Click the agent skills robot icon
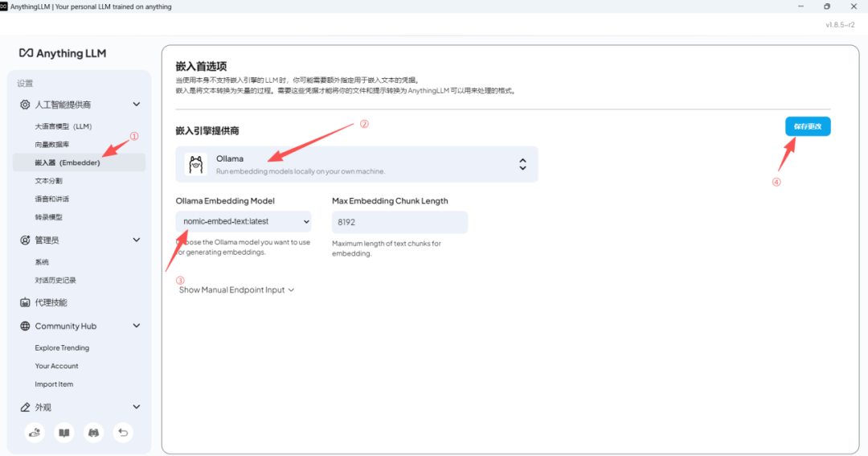The width and height of the screenshot is (868, 456). coord(25,302)
